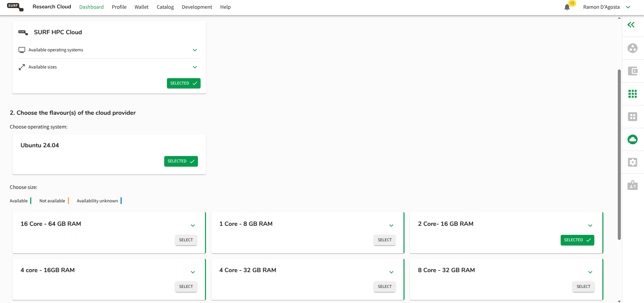Image resolution: width=644 pixels, height=303 pixels.
Task: Click the '1 Core - 8 GB RAM' title
Action: (x=246, y=224)
